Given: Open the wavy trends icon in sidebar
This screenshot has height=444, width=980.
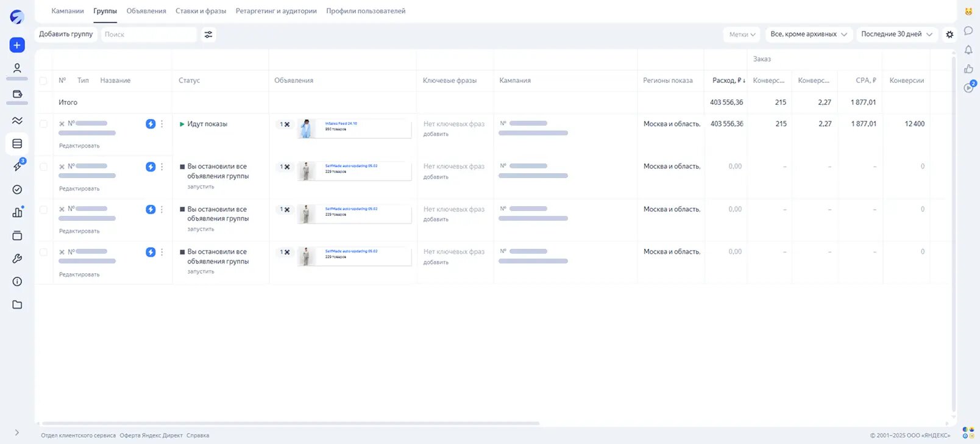Looking at the screenshot, I should pyautogui.click(x=17, y=120).
